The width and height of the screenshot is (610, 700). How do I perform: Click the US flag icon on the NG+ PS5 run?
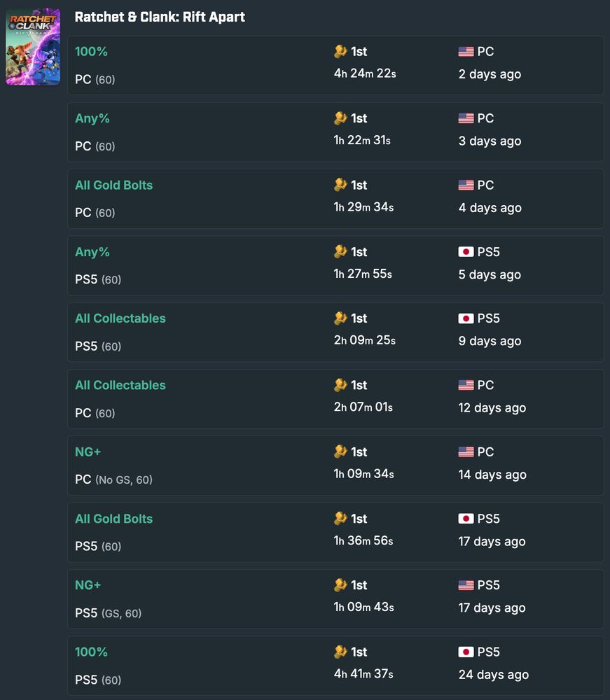point(466,585)
